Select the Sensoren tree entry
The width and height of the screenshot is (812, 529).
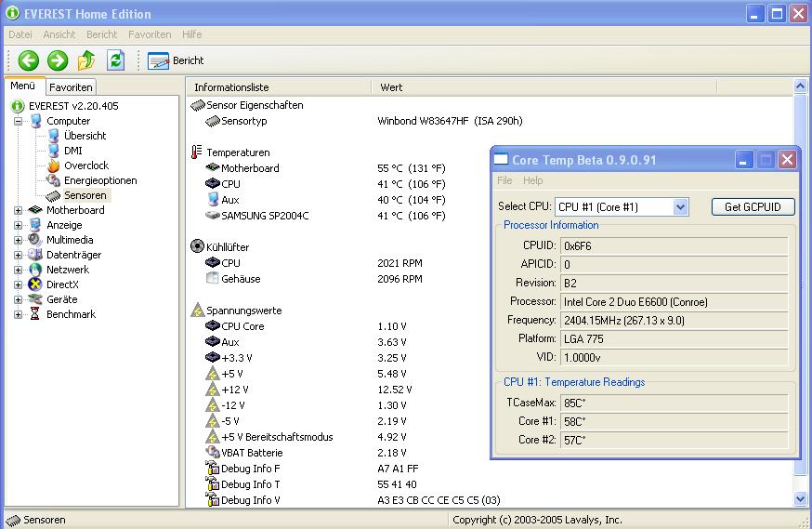85,195
